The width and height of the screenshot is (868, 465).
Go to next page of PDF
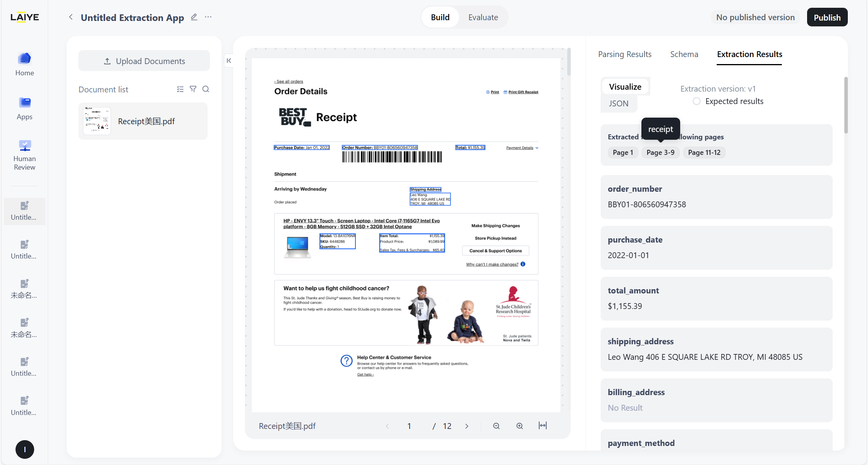coord(467,426)
